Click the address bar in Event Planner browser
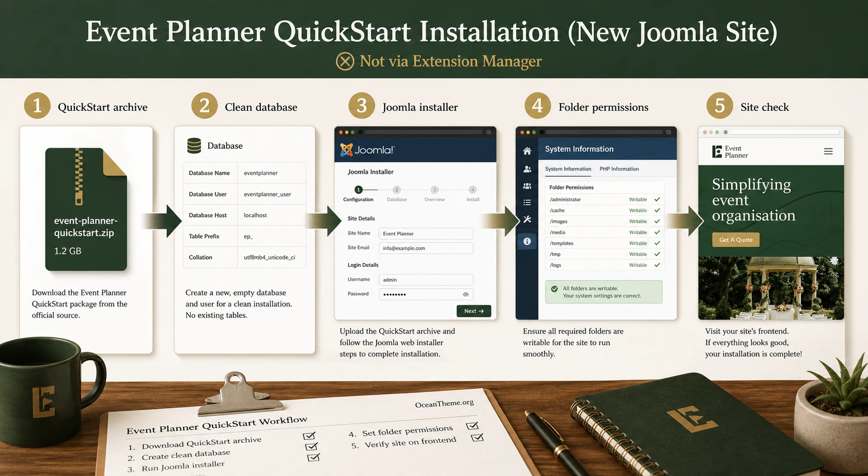This screenshot has width=868, height=476. 784,132
